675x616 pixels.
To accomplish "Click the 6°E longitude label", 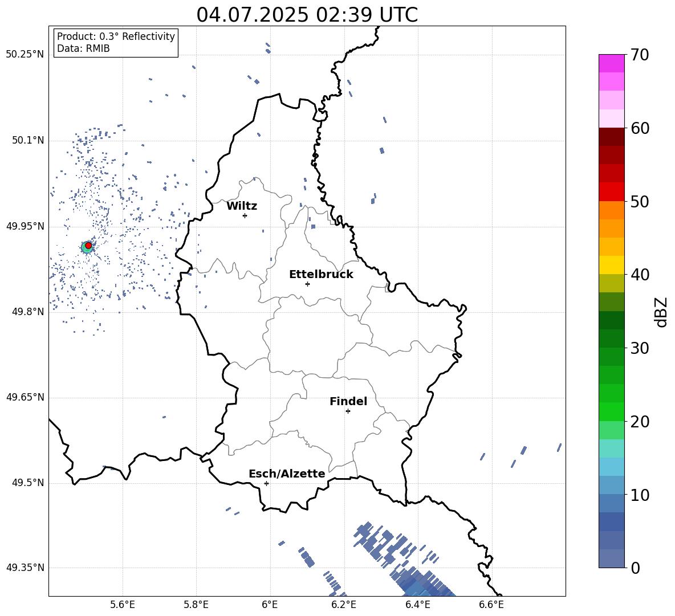I will tap(270, 605).
